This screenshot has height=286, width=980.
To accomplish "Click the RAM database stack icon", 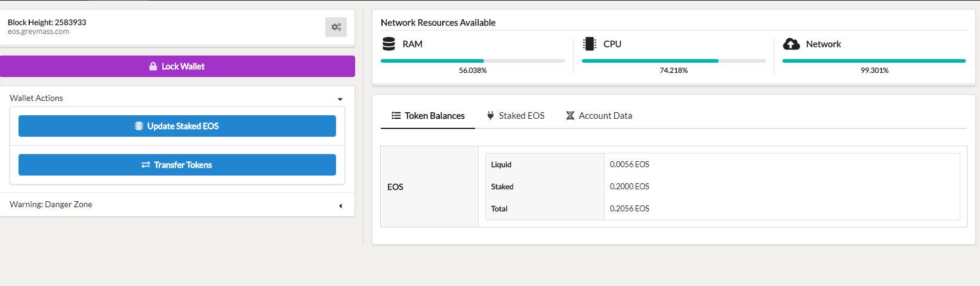I will [389, 44].
